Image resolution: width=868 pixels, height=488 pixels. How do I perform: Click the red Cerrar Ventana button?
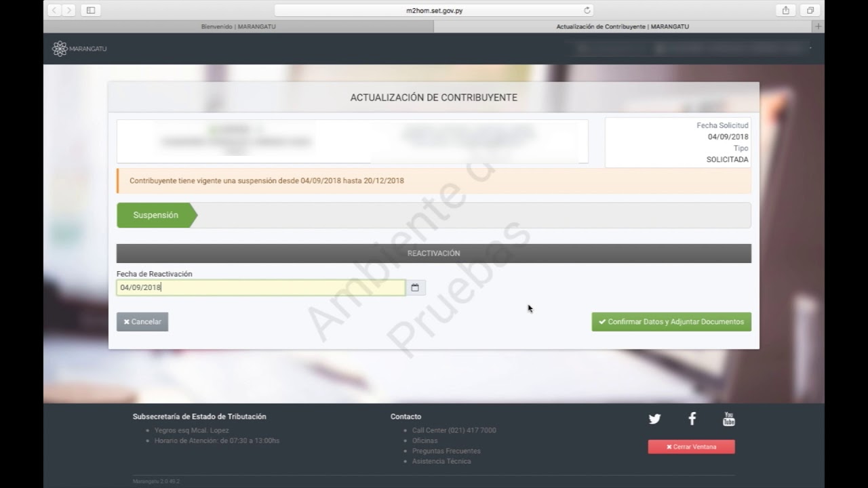(691, 447)
